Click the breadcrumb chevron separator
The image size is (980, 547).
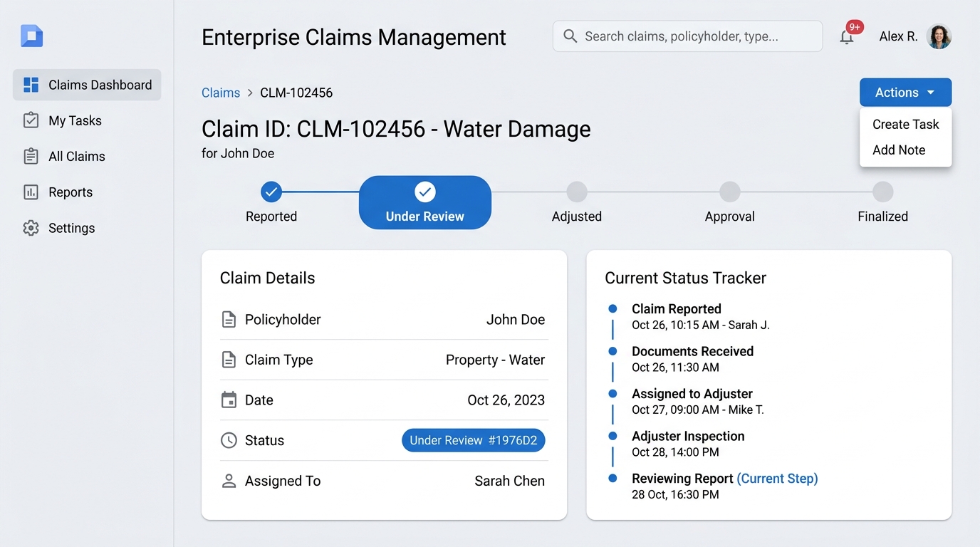point(250,93)
